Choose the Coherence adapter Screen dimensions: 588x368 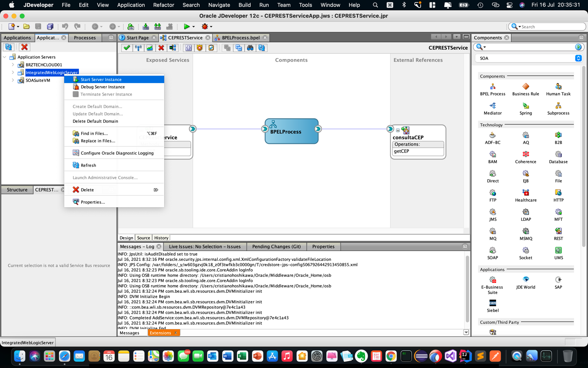click(526, 154)
